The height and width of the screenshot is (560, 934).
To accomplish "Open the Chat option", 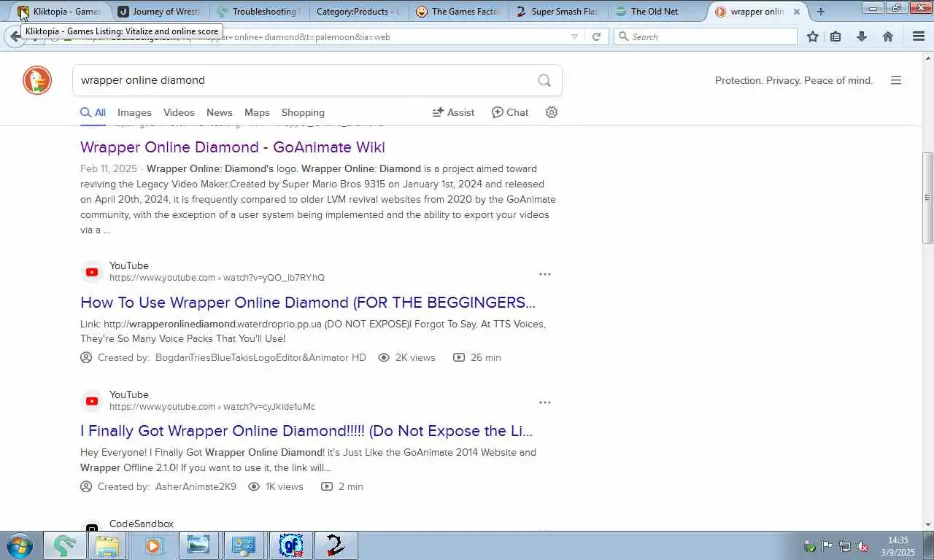I will coord(510,112).
